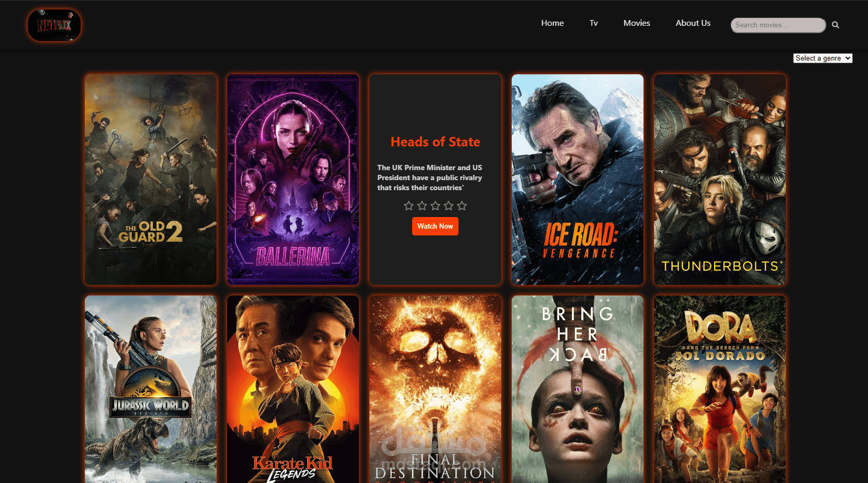Rate Heads of State two stars
868x483 pixels.
(422, 205)
